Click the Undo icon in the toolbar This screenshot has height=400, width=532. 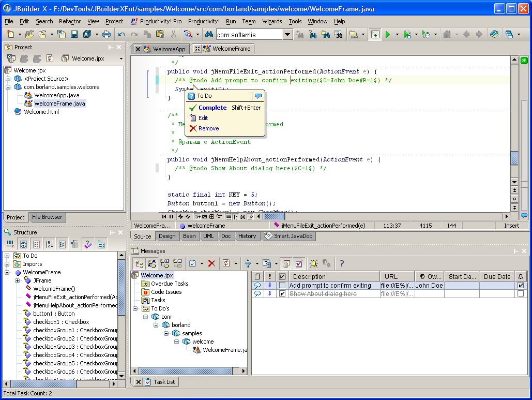[x=121, y=34]
